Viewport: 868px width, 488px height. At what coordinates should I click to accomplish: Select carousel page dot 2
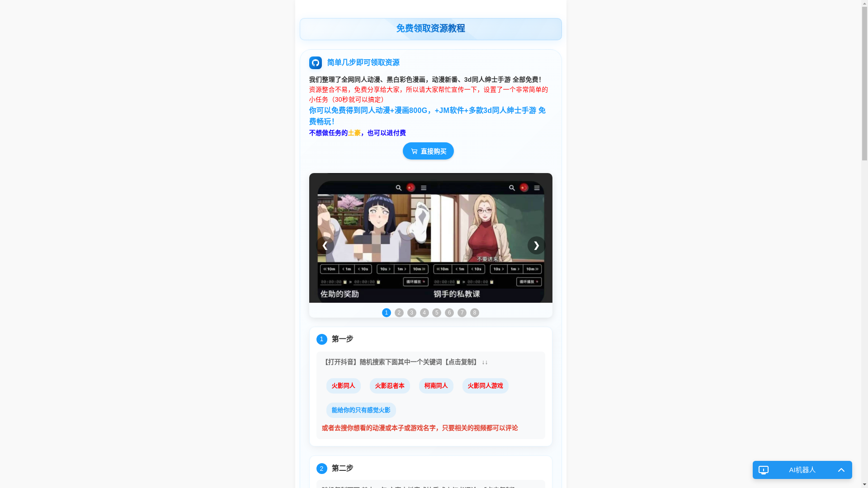pos(399,313)
